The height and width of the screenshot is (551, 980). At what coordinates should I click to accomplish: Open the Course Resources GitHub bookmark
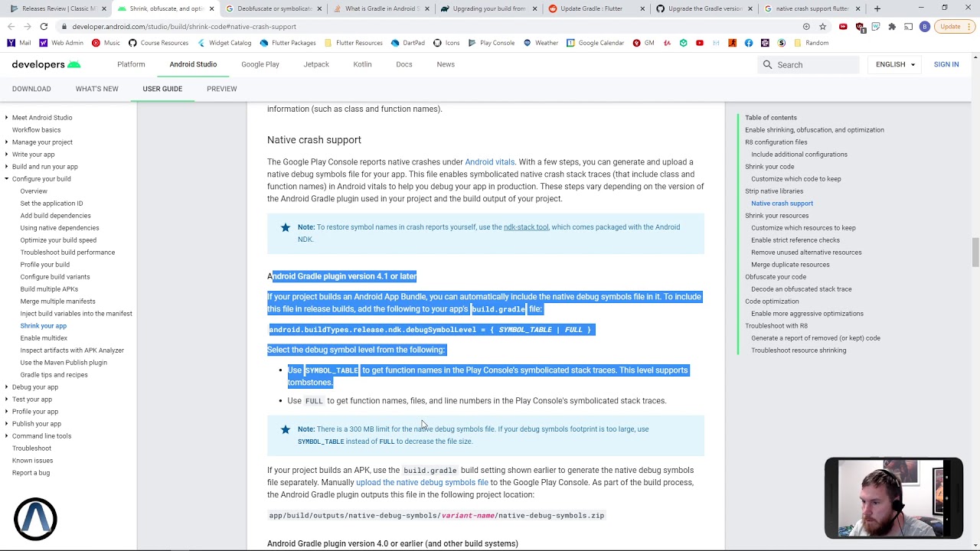coord(158,43)
